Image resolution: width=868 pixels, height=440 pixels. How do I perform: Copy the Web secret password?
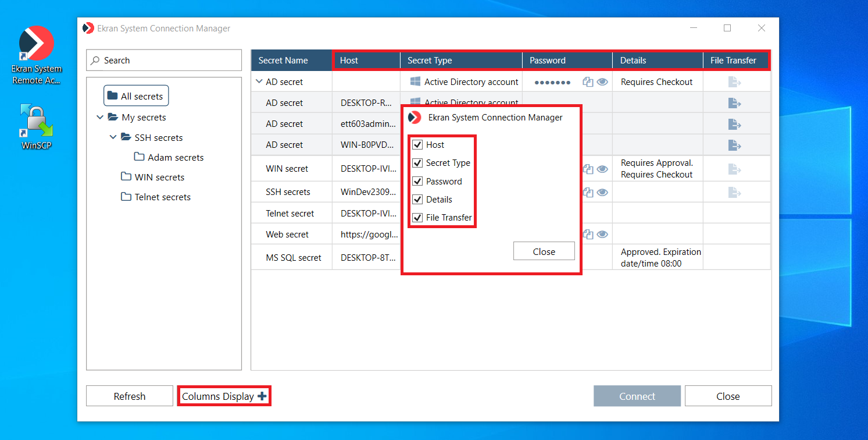coord(588,235)
